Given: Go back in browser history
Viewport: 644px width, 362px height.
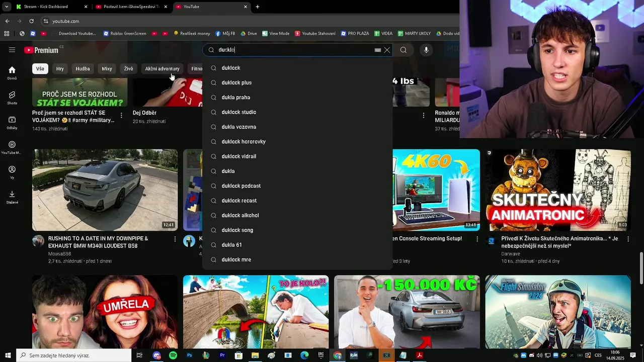Looking at the screenshot, I should pos(7,21).
